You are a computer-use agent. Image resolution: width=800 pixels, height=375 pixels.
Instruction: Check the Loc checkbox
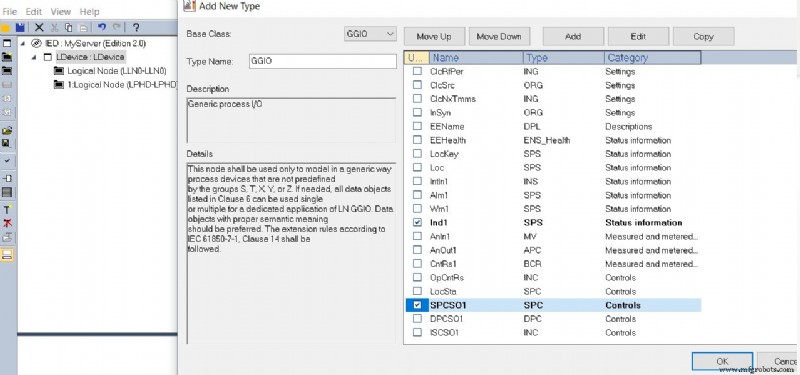click(417, 167)
